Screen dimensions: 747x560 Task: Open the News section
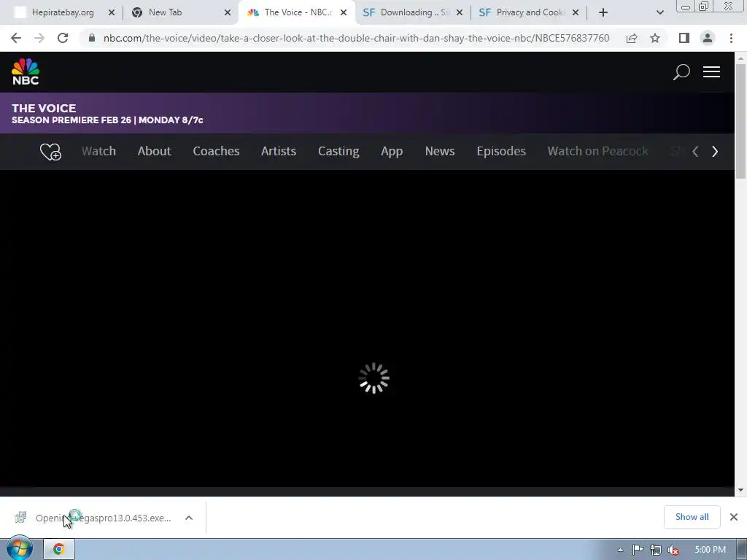(x=440, y=151)
